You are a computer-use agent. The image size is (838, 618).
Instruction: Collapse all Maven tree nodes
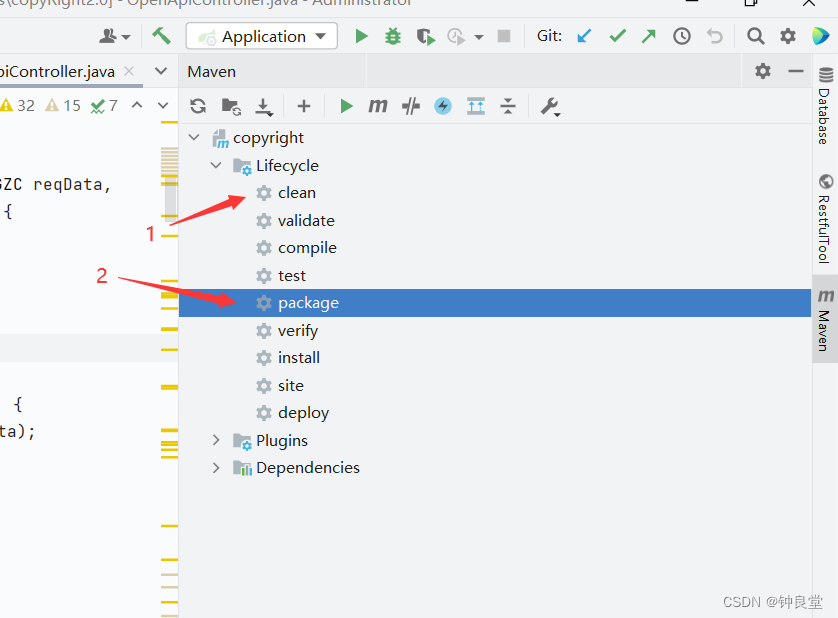pyautogui.click(x=508, y=106)
